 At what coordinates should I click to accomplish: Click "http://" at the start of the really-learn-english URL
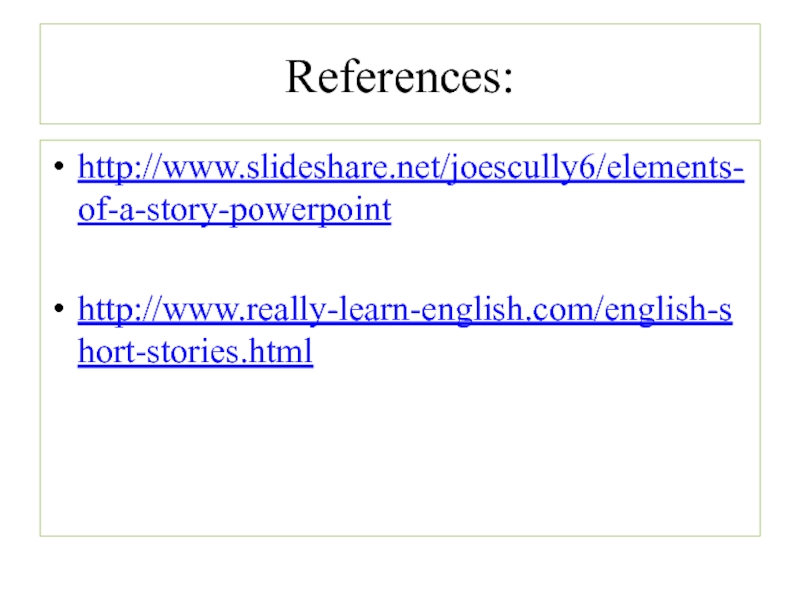[x=113, y=312]
